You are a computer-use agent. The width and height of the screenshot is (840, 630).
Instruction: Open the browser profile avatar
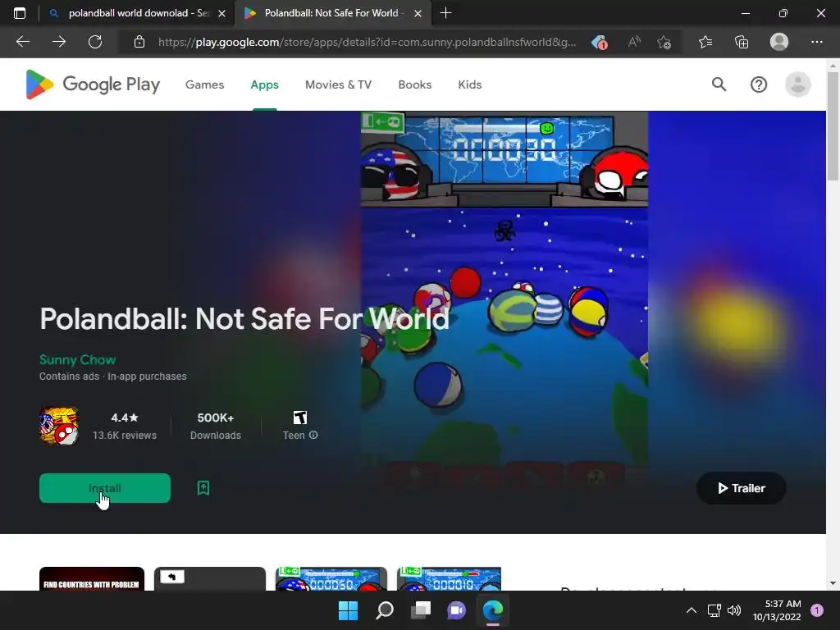(x=779, y=42)
